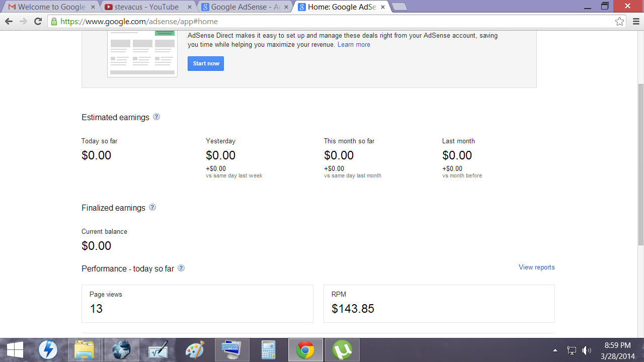Click the Page views value 13
This screenshot has height=362, width=644.
[x=96, y=309]
